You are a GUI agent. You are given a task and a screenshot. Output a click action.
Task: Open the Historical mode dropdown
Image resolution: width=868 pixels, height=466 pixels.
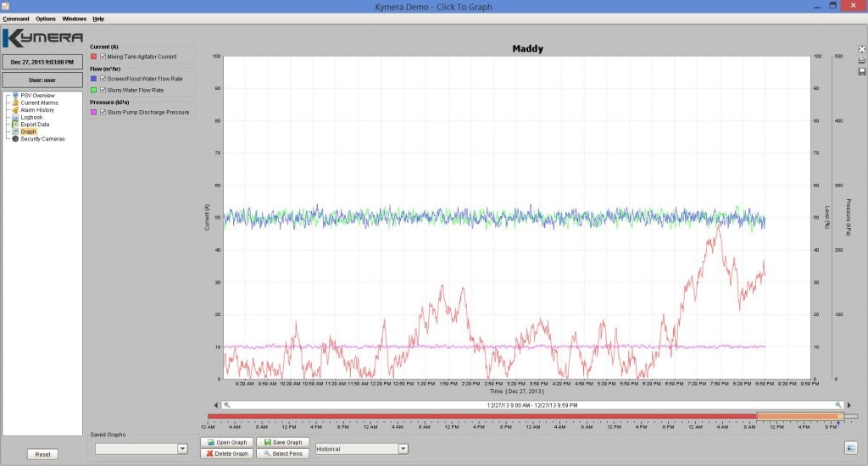coord(403,449)
